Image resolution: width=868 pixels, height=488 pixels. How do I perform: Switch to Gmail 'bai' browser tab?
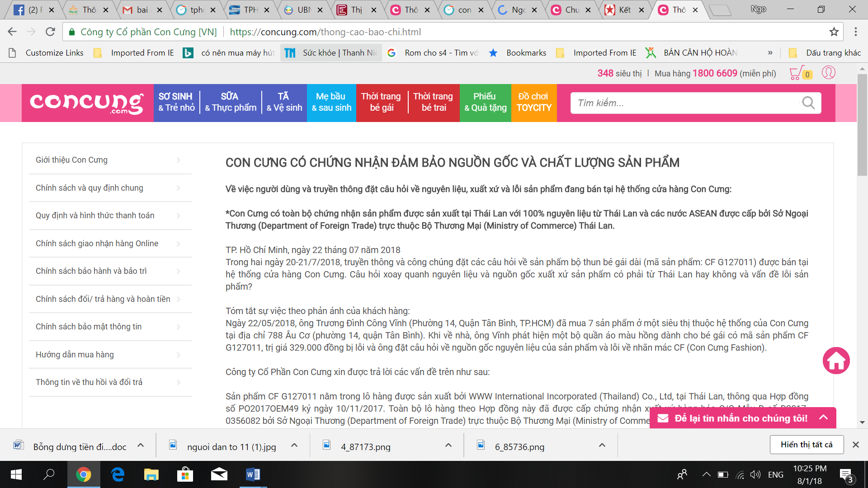click(142, 10)
